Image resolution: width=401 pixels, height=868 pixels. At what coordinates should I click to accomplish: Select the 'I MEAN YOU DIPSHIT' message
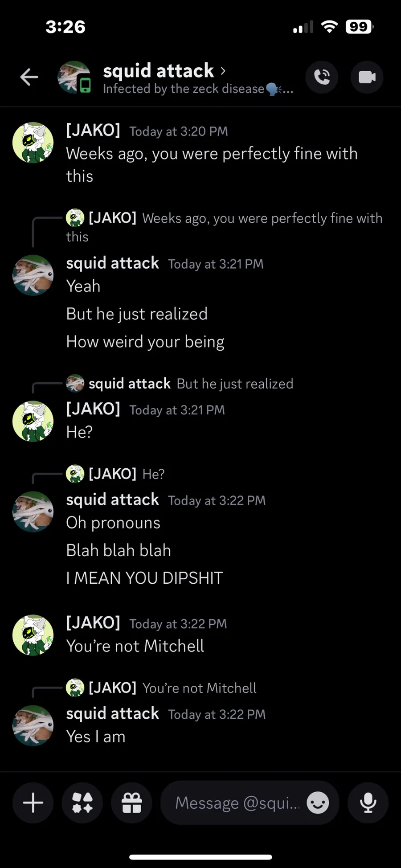tap(144, 578)
